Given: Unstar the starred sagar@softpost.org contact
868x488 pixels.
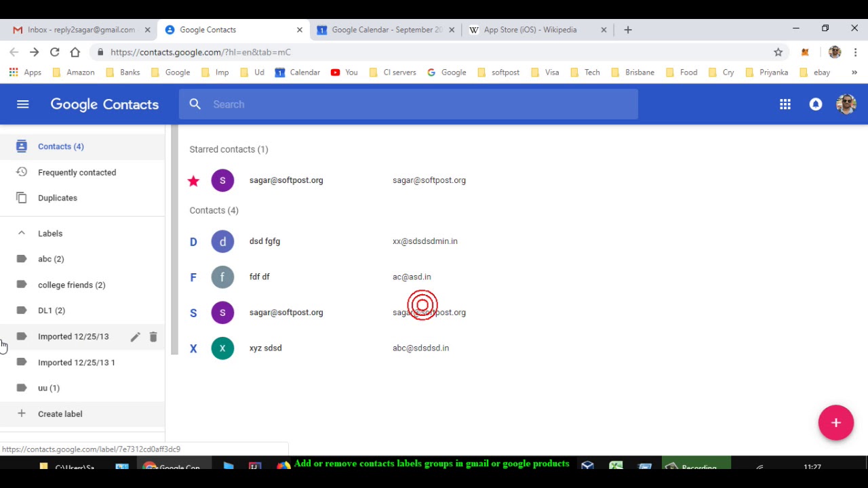Looking at the screenshot, I should coord(193,180).
